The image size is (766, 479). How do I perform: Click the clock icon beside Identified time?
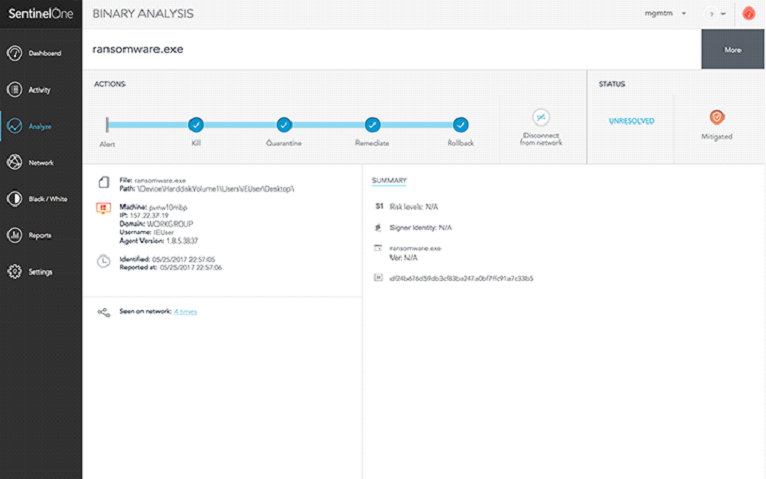104,261
